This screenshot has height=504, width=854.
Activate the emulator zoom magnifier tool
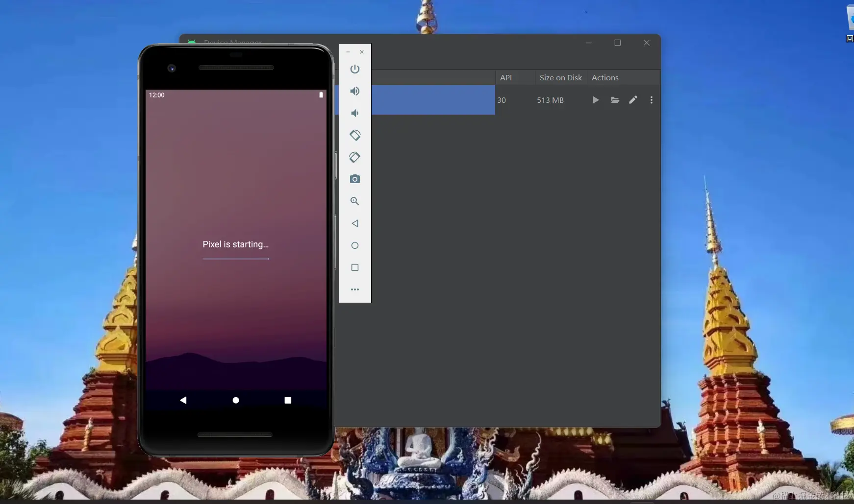(x=355, y=201)
